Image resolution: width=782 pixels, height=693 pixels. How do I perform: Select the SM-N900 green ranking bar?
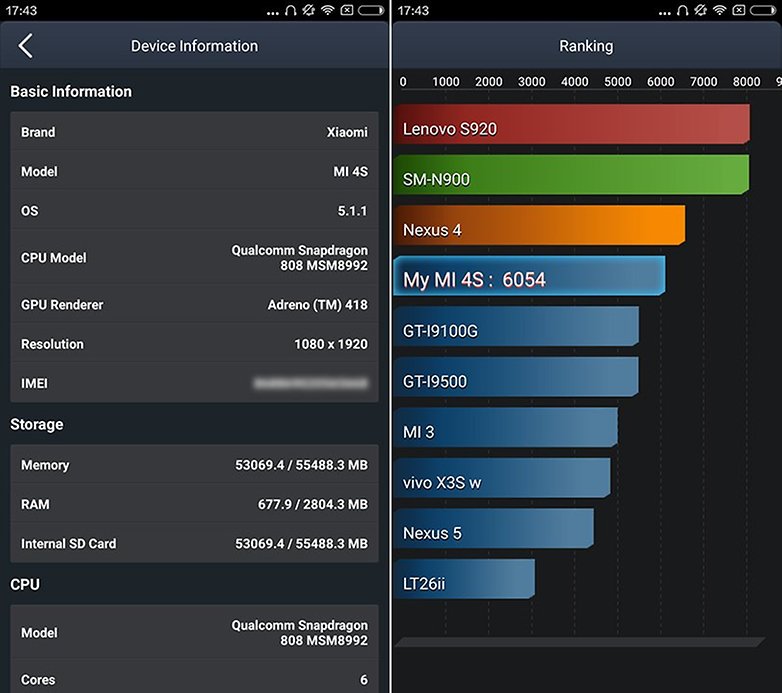point(572,174)
